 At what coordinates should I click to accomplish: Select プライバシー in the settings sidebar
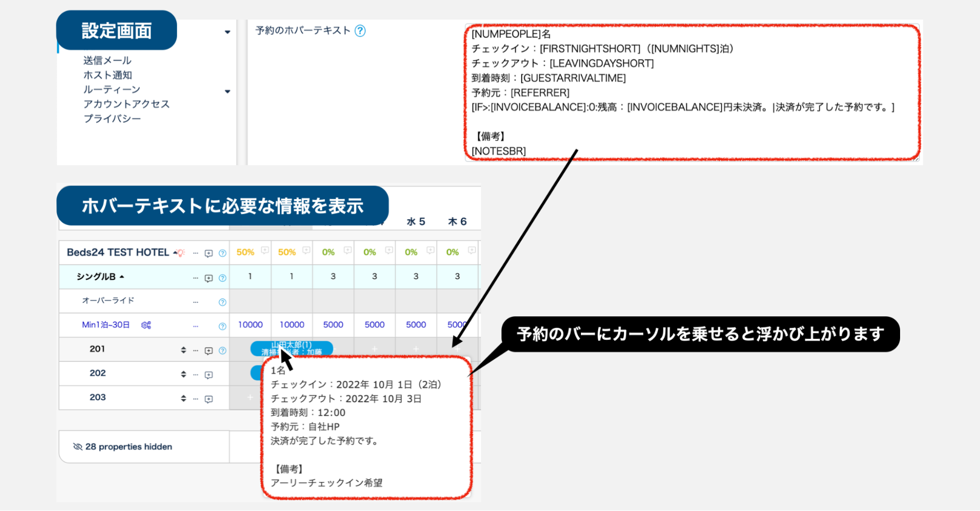point(112,119)
